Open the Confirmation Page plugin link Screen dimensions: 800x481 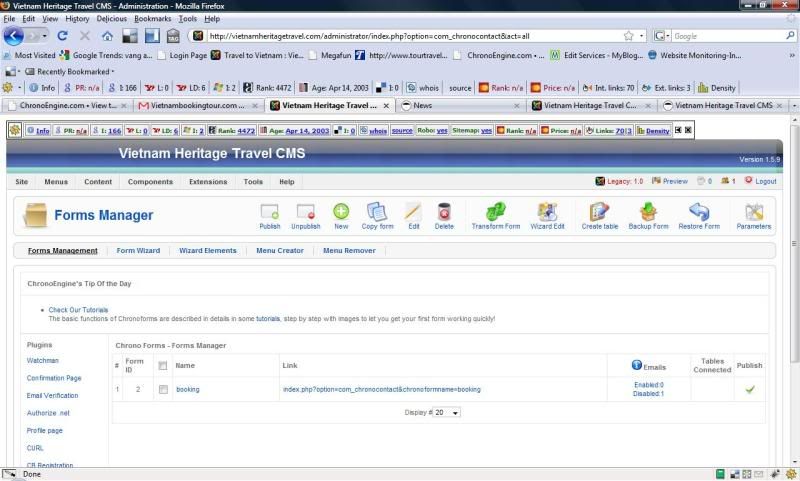pyautogui.click(x=54, y=378)
